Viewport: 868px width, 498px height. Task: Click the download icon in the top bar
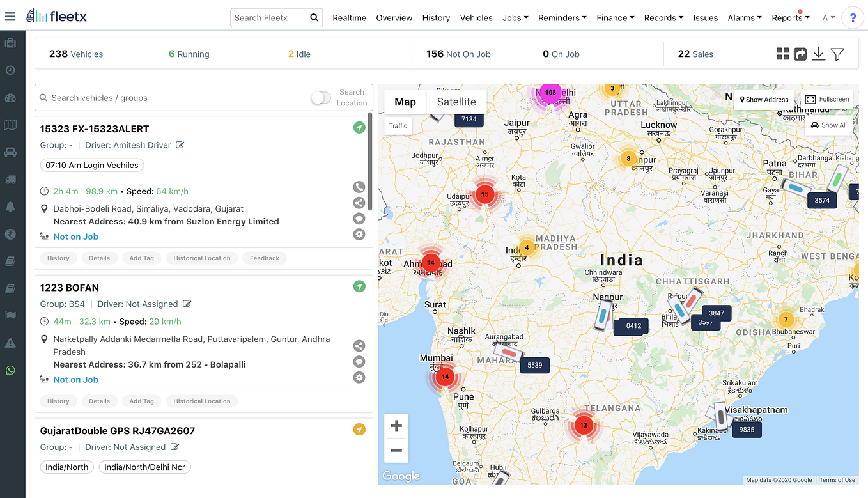coord(818,54)
